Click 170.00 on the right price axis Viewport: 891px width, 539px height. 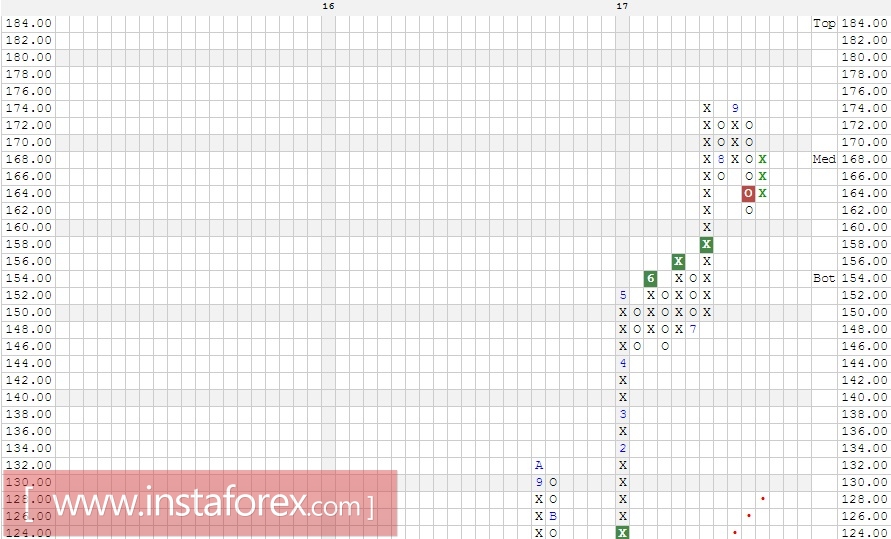pos(864,142)
